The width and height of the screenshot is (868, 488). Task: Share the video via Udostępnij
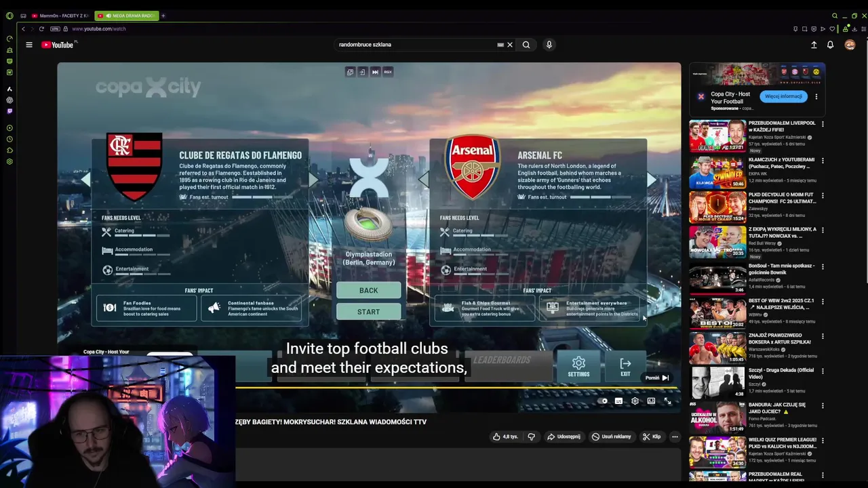[x=564, y=437]
